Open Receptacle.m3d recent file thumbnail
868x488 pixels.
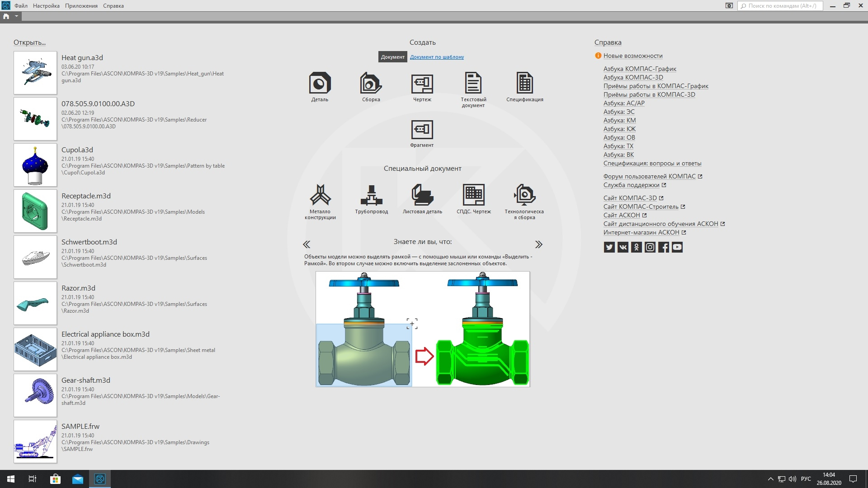pyautogui.click(x=35, y=211)
